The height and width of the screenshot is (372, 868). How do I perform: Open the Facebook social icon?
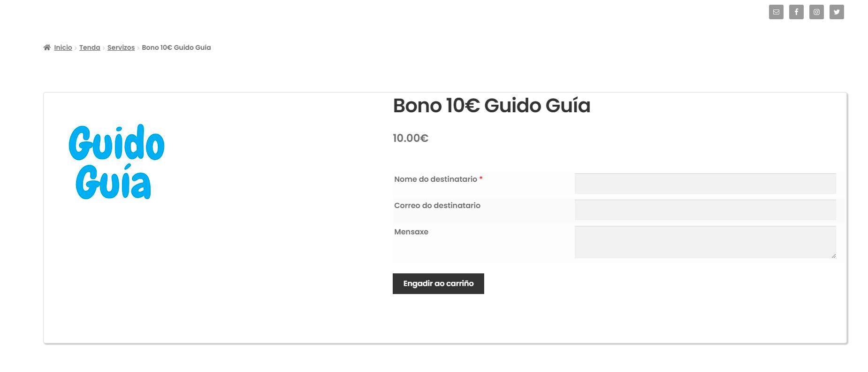pyautogui.click(x=796, y=12)
